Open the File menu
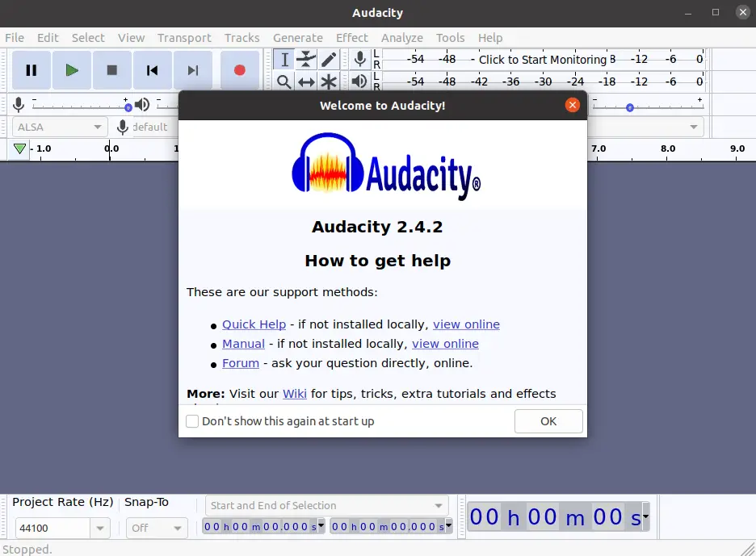 (x=15, y=38)
